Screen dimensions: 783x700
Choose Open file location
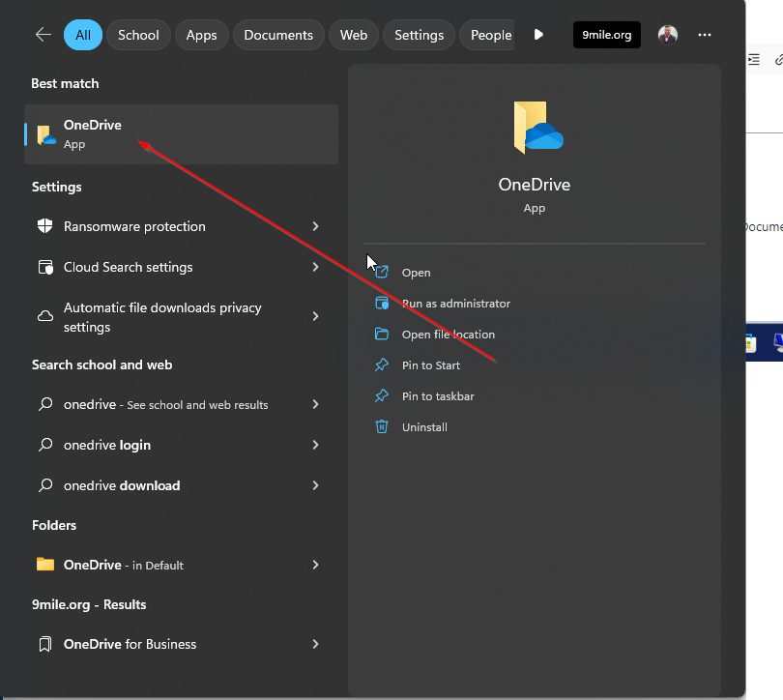click(x=448, y=335)
